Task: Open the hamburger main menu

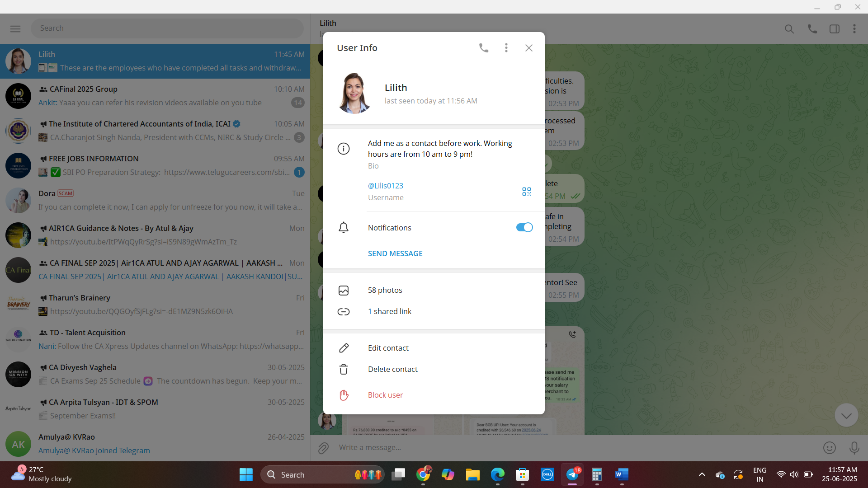Action: 15,28
